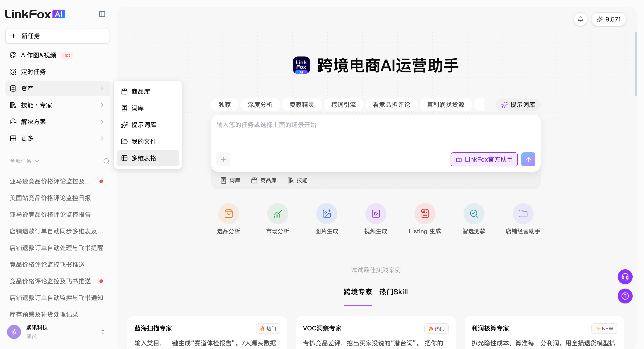Expand the 更多 chevron
644x349 pixels.
click(102, 138)
